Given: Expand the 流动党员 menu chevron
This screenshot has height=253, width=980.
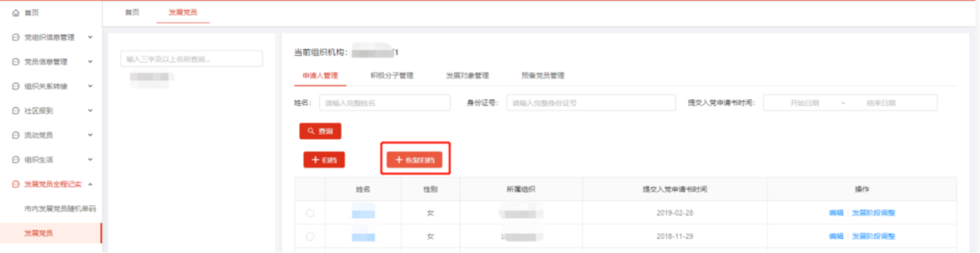Looking at the screenshot, I should [x=90, y=135].
